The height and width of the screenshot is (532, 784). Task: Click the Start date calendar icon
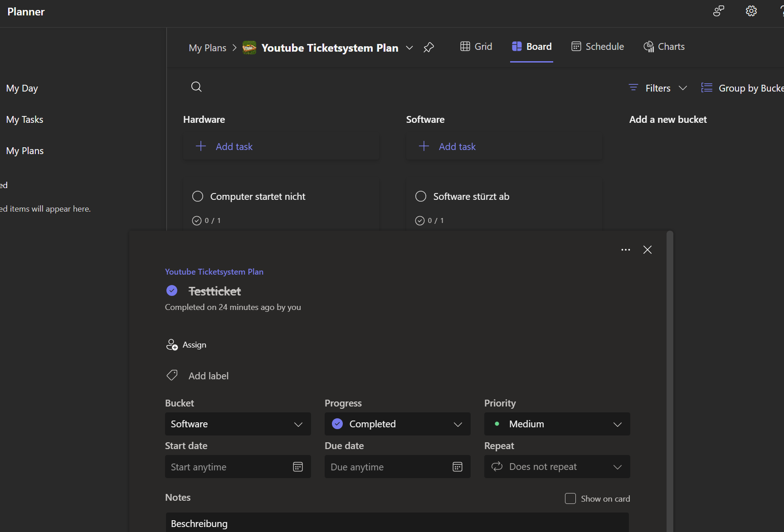click(x=298, y=467)
